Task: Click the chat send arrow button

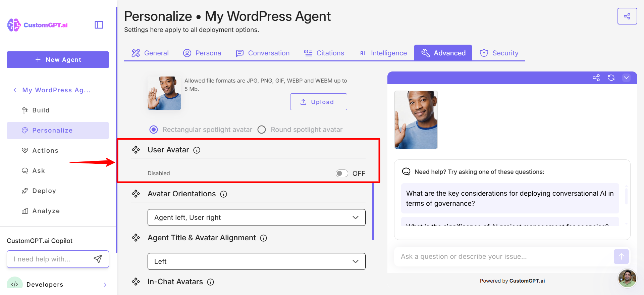Action: tap(621, 256)
